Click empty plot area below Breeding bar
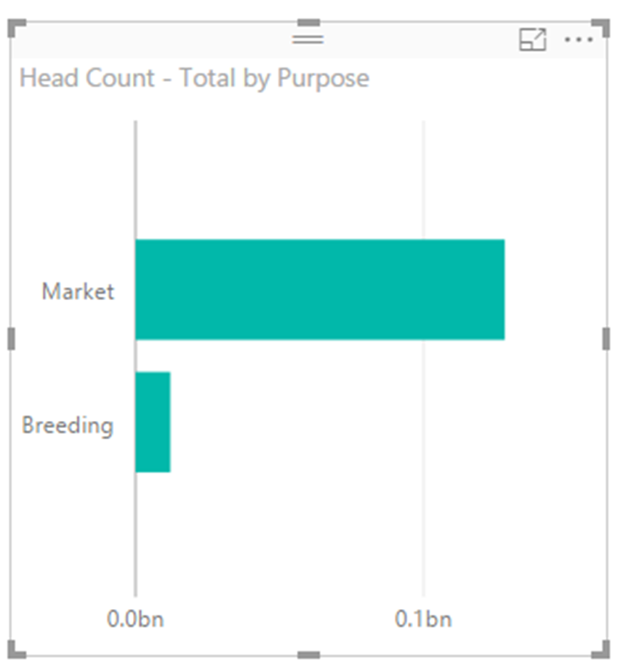The height and width of the screenshot is (672, 625). tap(306, 534)
